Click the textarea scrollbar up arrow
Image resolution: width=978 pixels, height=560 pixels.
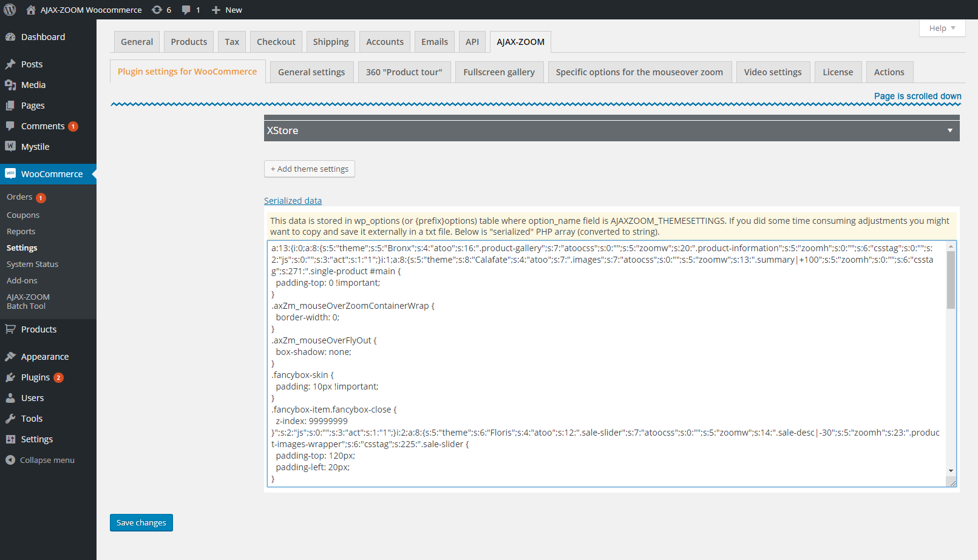coord(951,246)
